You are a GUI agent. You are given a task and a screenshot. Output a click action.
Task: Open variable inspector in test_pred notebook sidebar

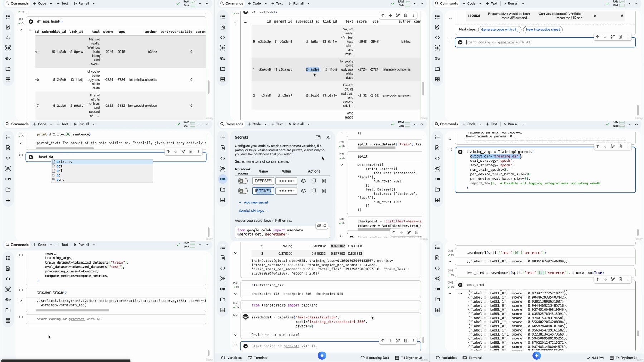coord(438,279)
